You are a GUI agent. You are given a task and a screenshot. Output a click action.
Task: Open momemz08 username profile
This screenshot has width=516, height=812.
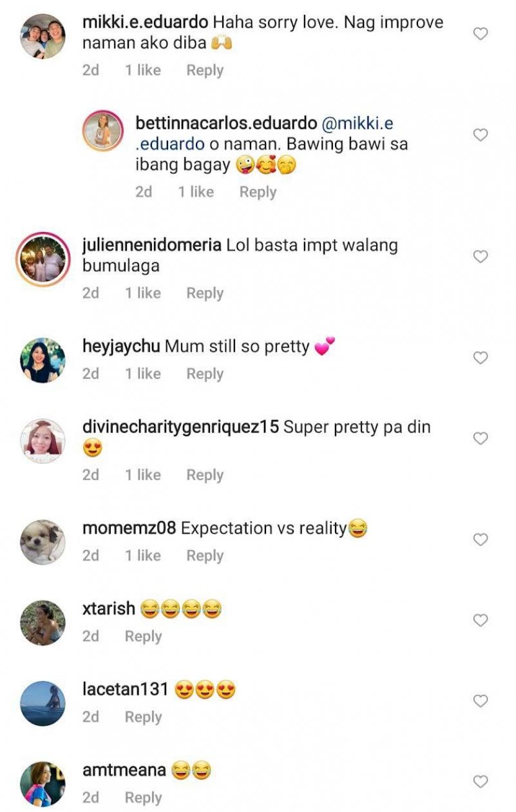pos(129,528)
